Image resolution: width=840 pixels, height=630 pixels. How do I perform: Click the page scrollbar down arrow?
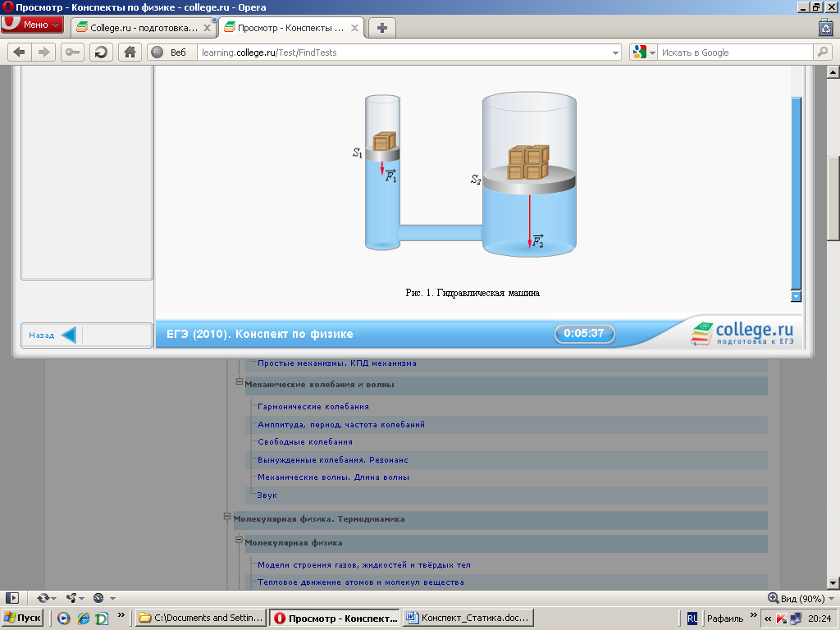pos(833,583)
